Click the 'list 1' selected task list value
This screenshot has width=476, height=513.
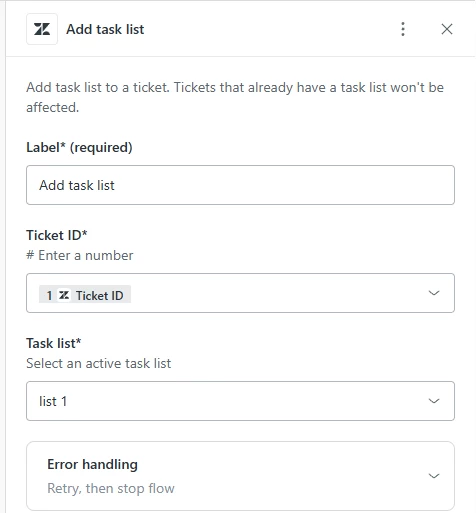click(x=53, y=401)
